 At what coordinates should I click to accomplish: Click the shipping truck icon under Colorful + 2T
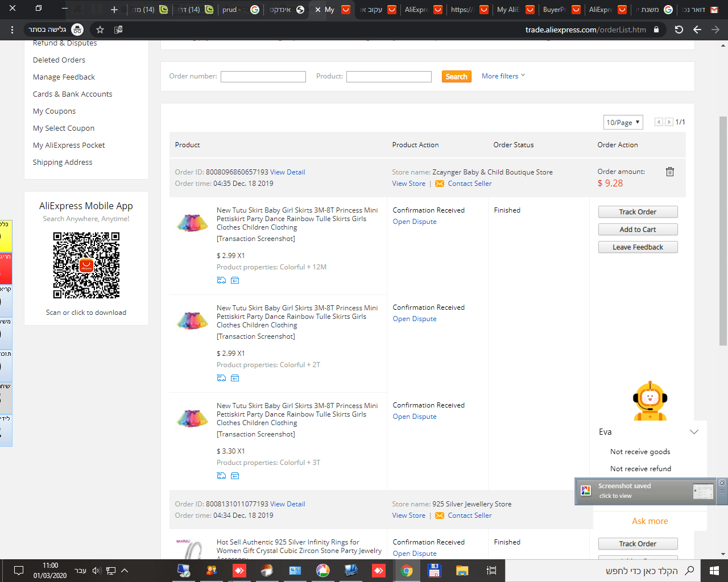pyautogui.click(x=222, y=378)
